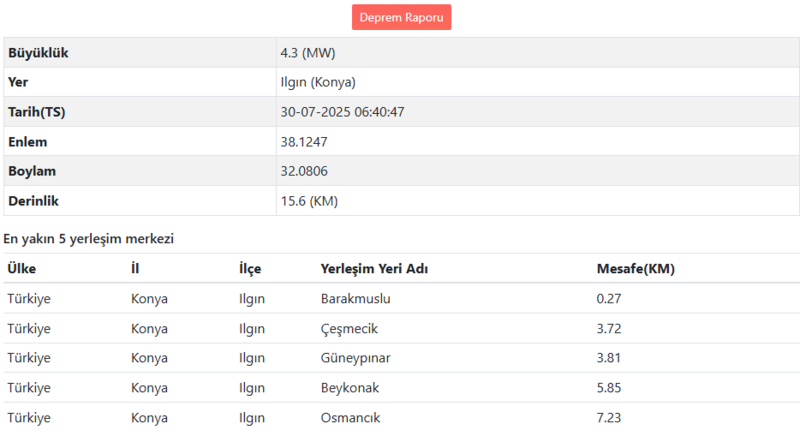Click the Beykonak settlement name

350,388
